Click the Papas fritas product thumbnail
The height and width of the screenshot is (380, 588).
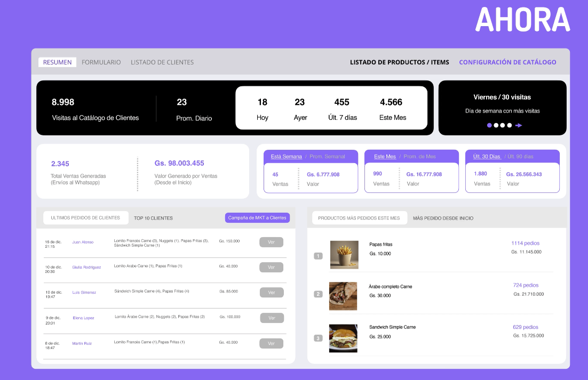(x=344, y=254)
